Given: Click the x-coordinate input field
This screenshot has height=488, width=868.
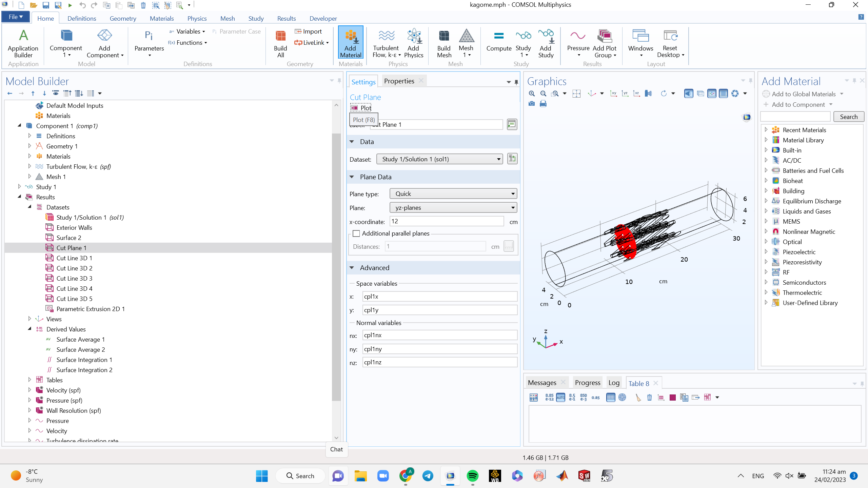Looking at the screenshot, I should [446, 221].
